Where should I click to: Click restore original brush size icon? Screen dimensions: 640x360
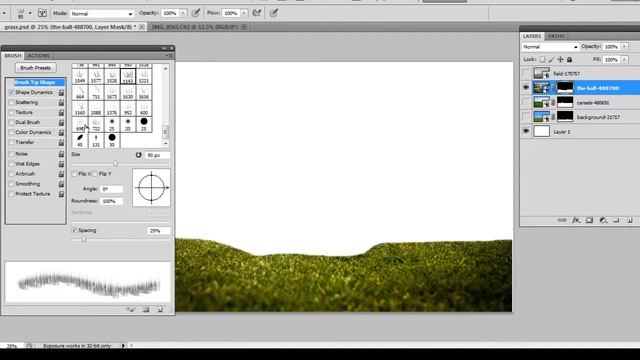click(x=139, y=155)
